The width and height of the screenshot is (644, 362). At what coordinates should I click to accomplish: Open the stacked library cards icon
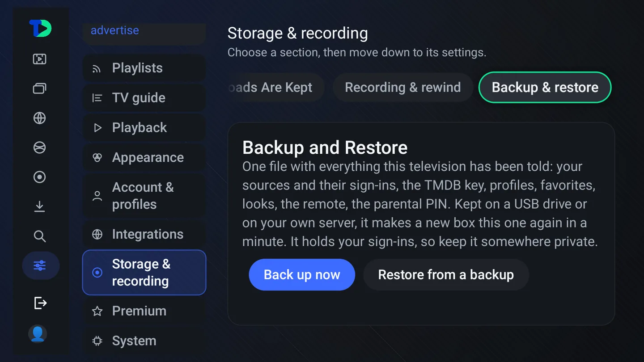click(x=40, y=88)
